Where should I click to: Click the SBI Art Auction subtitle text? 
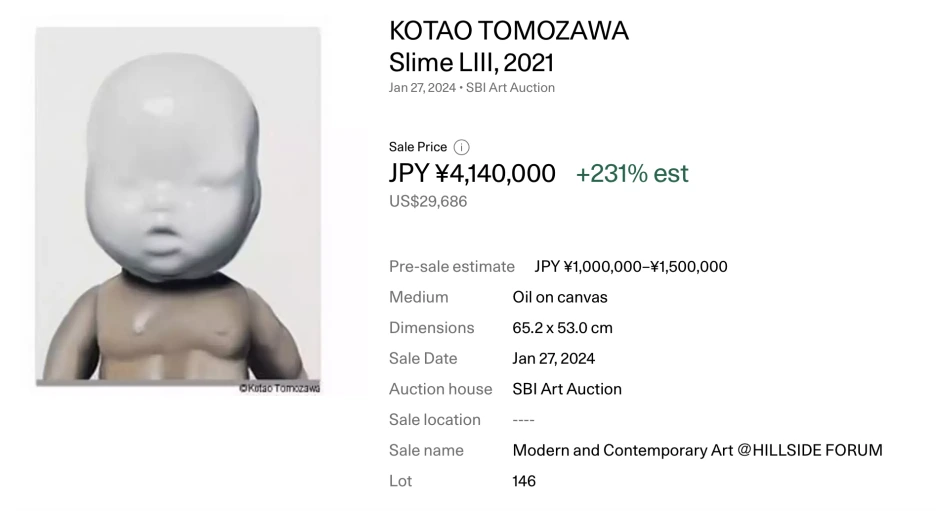point(510,88)
